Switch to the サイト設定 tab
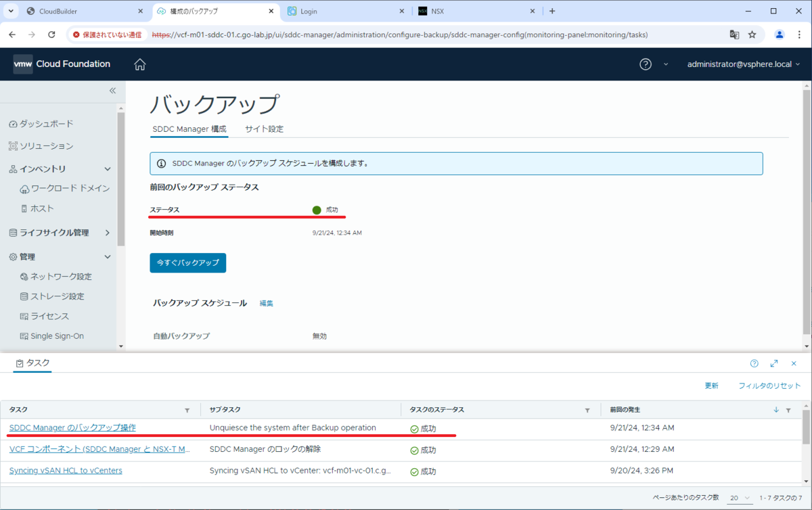Viewport: 812px width, 510px height. click(x=264, y=129)
